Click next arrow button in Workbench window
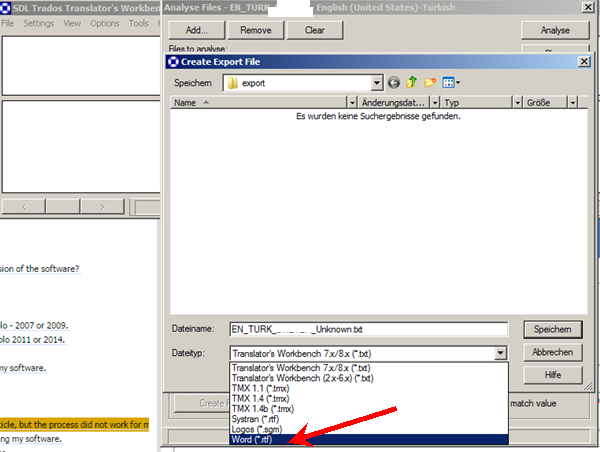Viewport: 600px width, 452px height. pyautogui.click(x=102, y=207)
